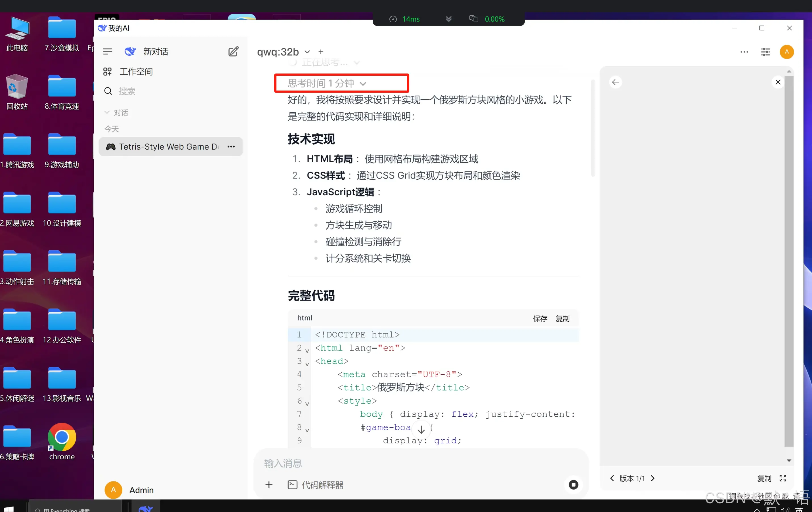
Task: Start a new conversation with the pencil icon
Action: tap(233, 51)
